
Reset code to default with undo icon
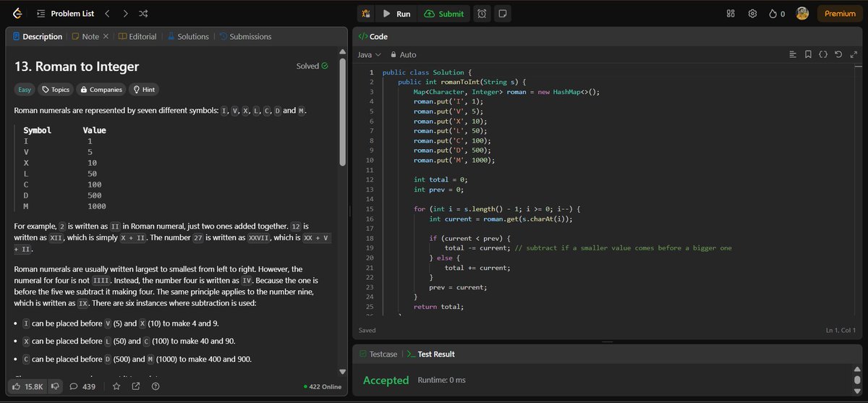click(x=838, y=54)
